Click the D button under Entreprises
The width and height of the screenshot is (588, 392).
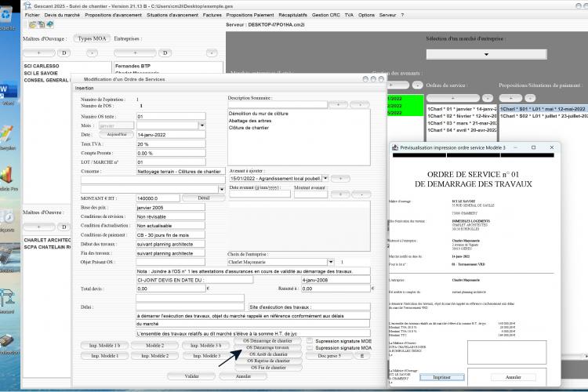click(x=165, y=53)
